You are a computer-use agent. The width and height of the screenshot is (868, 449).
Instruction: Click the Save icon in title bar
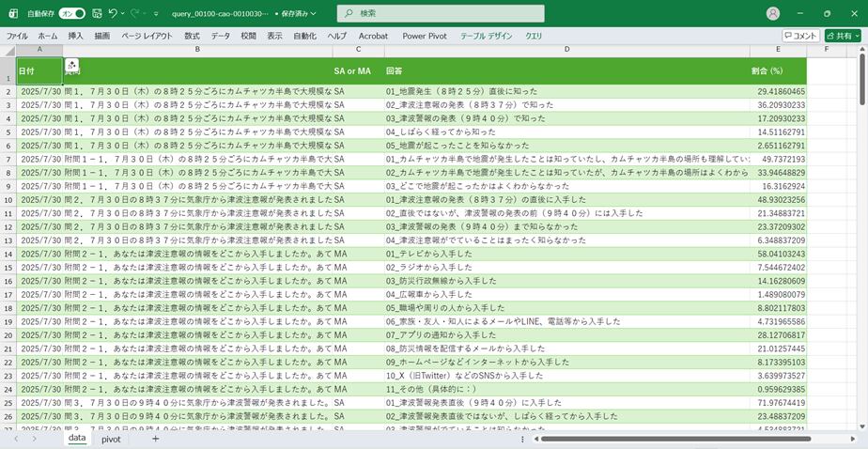tap(95, 14)
